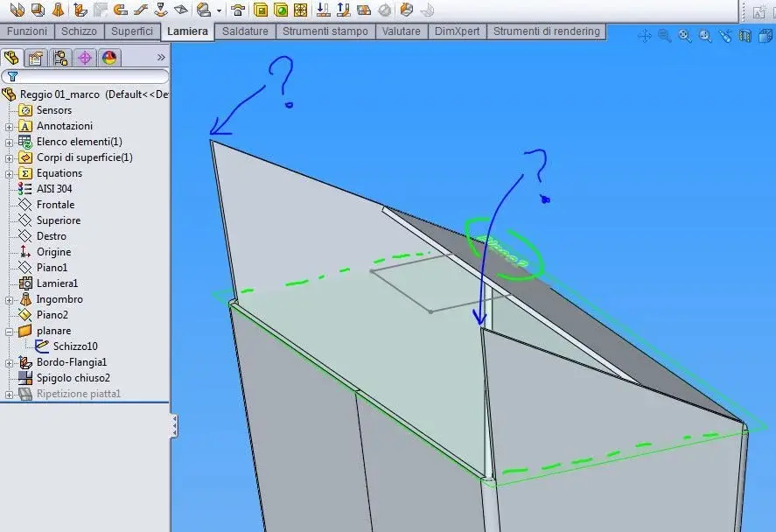
Task: Click the Unfold tool icon
Action: (323, 10)
